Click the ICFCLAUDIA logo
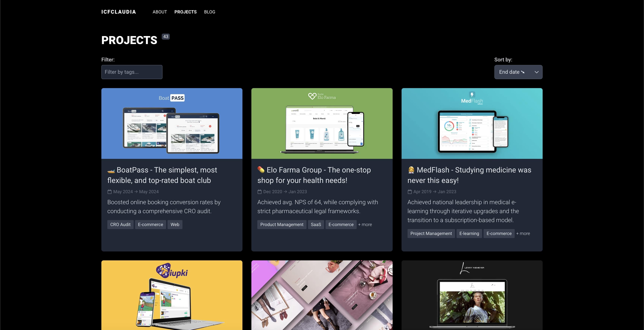The height and width of the screenshot is (330, 644). [119, 12]
